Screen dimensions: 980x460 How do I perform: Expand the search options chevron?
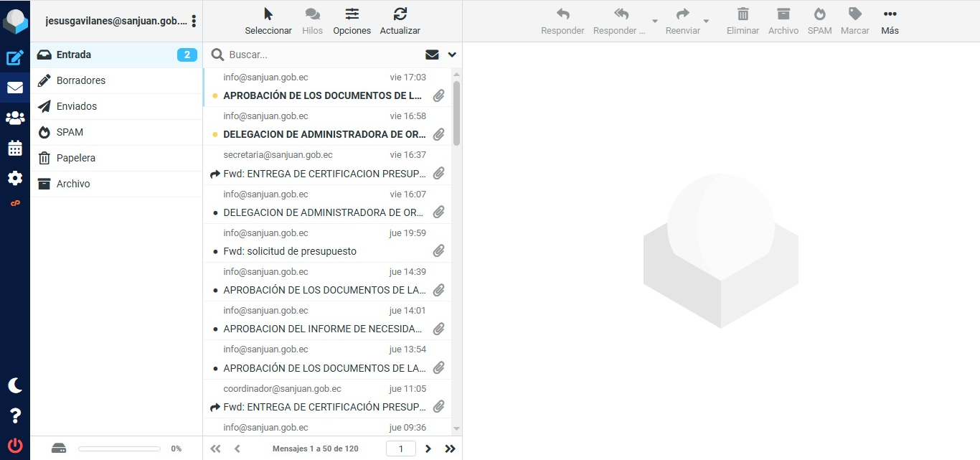coord(452,55)
